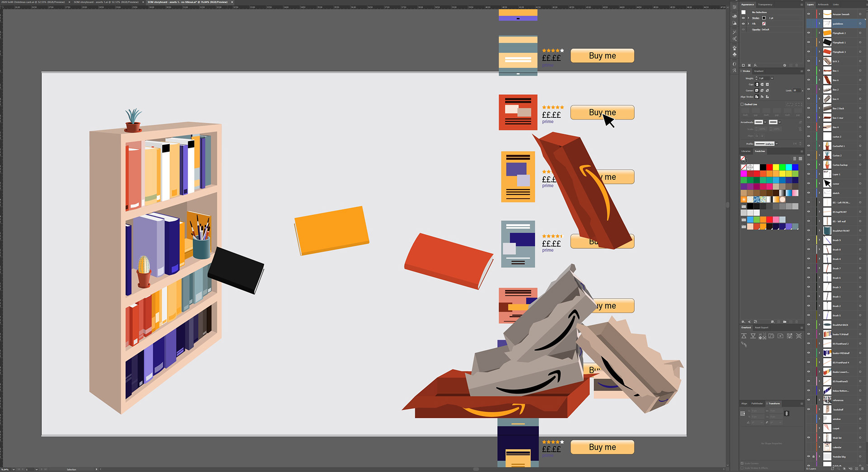Hide the FlyingBook 2 layer
The height and width of the screenshot is (472, 868).
tap(808, 33)
